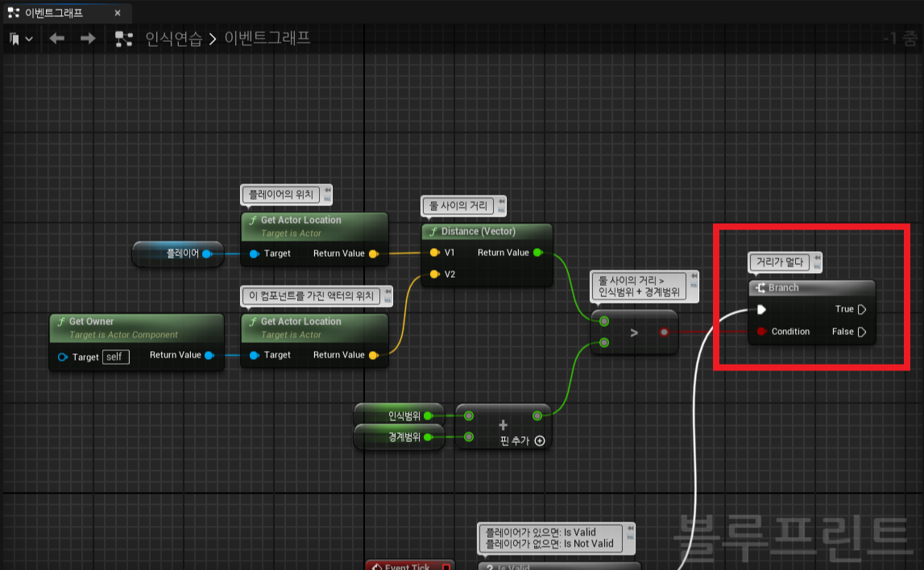Viewport: 924px width, 570px height.
Task: Select the 인식연습 breadcrumb link
Action: [174, 39]
